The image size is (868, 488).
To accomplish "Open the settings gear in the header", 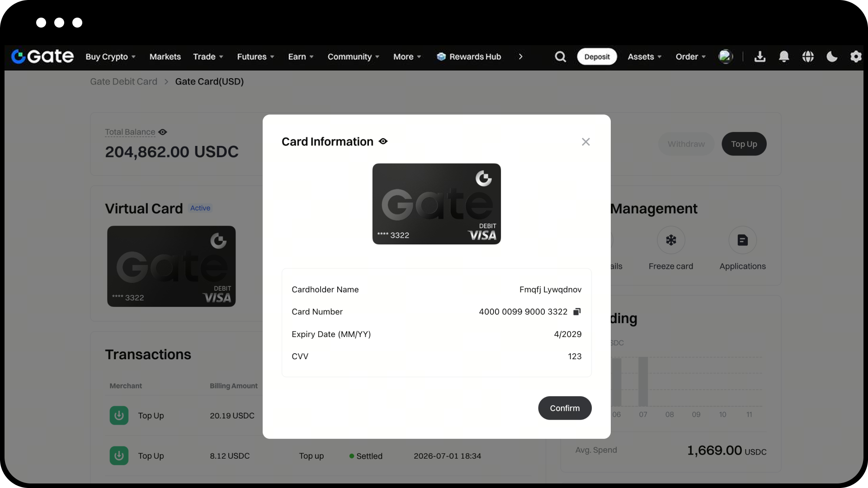I will [x=856, y=56].
